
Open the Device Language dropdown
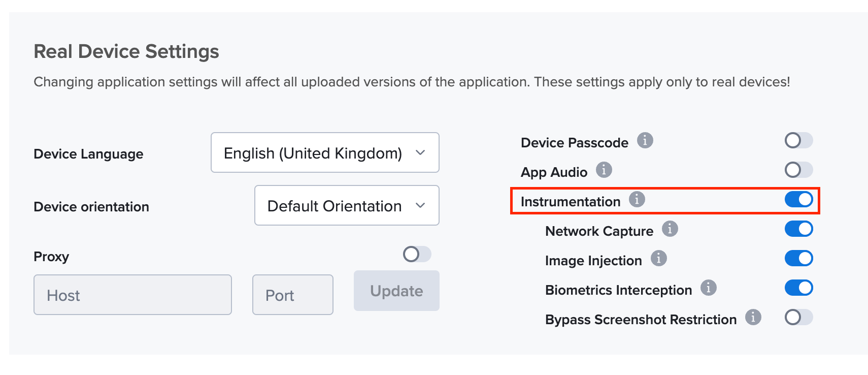click(x=325, y=152)
